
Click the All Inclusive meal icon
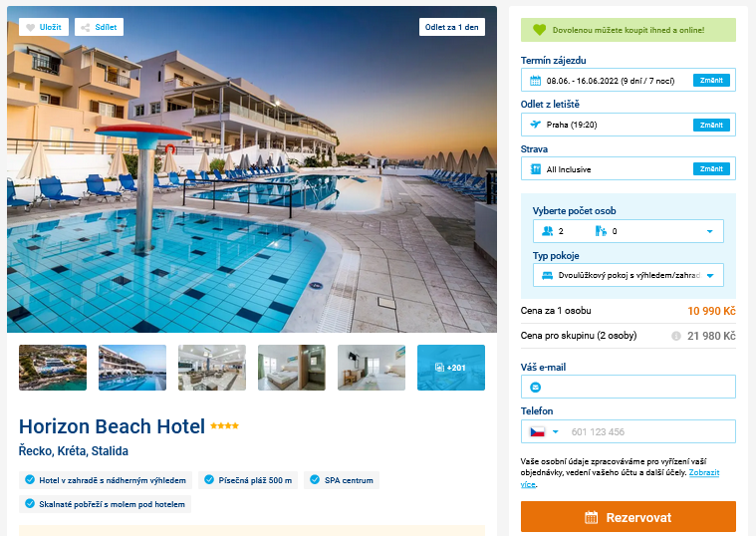535,168
